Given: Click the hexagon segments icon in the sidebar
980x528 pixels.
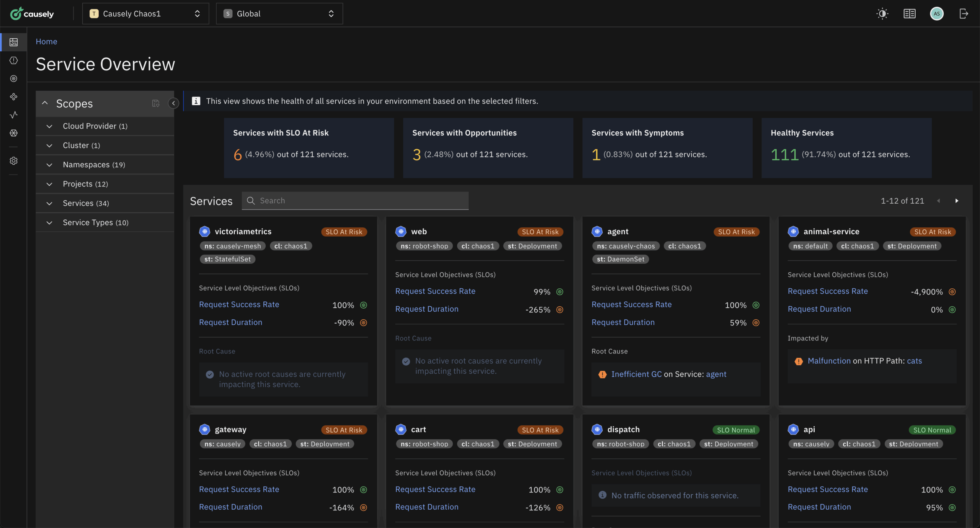Looking at the screenshot, I should (x=13, y=133).
